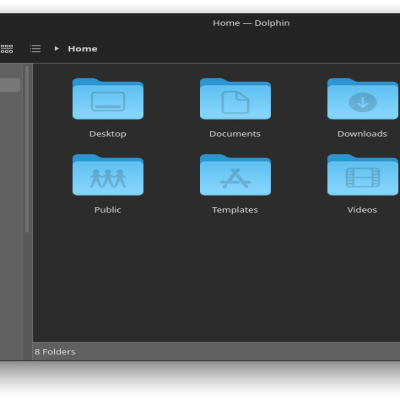Open the Templates folder icon
This screenshot has height=400, width=400.
click(235, 175)
